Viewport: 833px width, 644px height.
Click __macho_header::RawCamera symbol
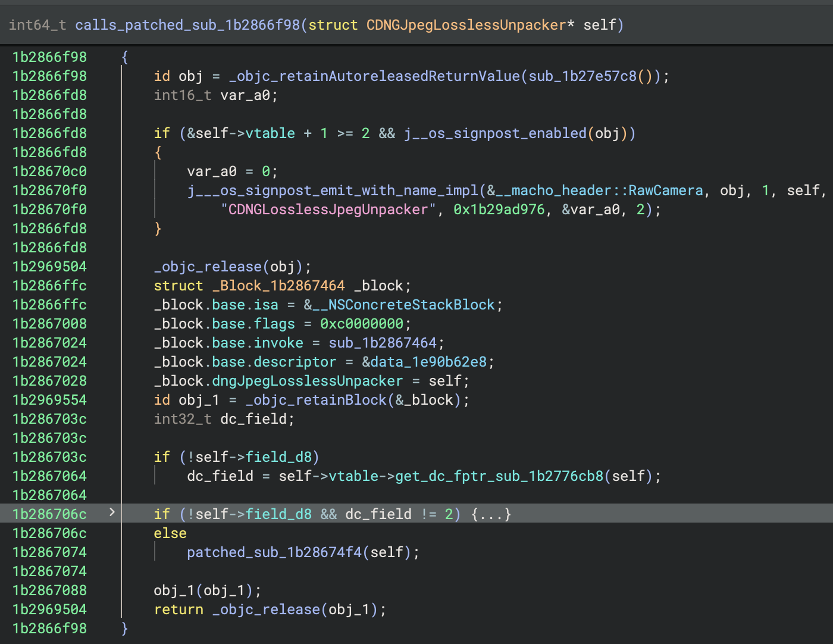click(x=599, y=190)
